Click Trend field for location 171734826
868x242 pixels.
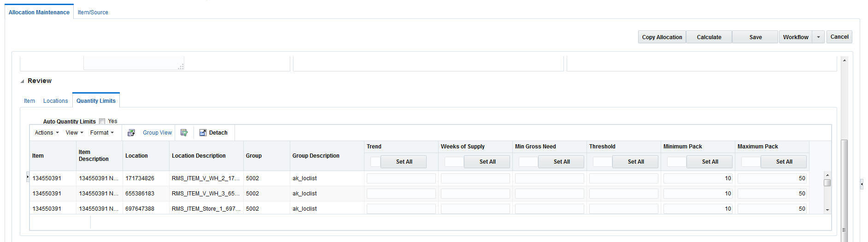[x=401, y=178]
